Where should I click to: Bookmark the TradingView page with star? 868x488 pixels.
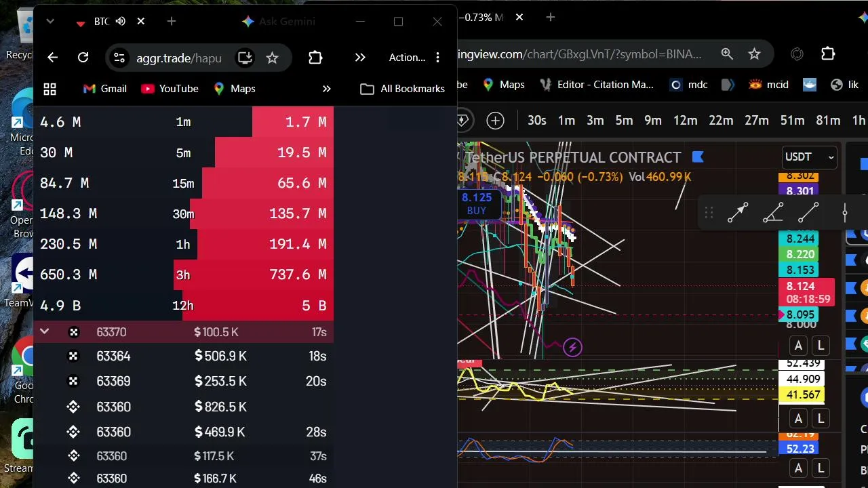(754, 54)
